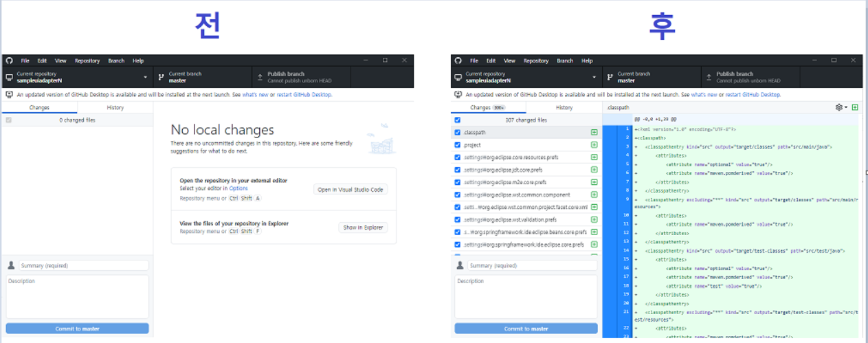Click the GitHub logo in the 후 window
The image size is (868, 343).
coord(458,60)
